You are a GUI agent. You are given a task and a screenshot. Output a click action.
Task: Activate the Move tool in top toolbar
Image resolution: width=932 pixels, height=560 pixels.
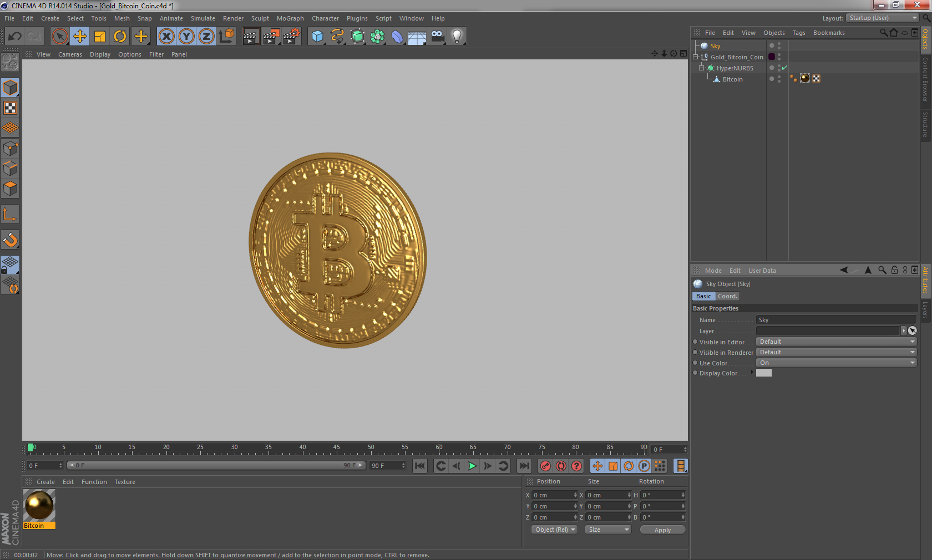click(x=80, y=37)
